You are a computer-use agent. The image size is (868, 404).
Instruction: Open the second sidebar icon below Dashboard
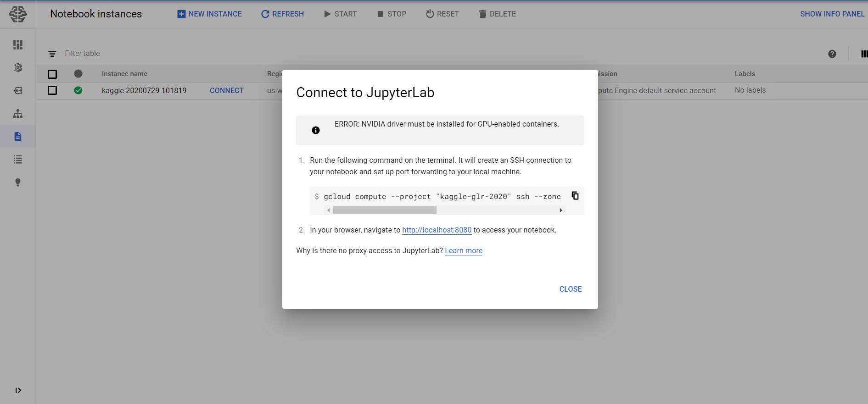(x=18, y=67)
